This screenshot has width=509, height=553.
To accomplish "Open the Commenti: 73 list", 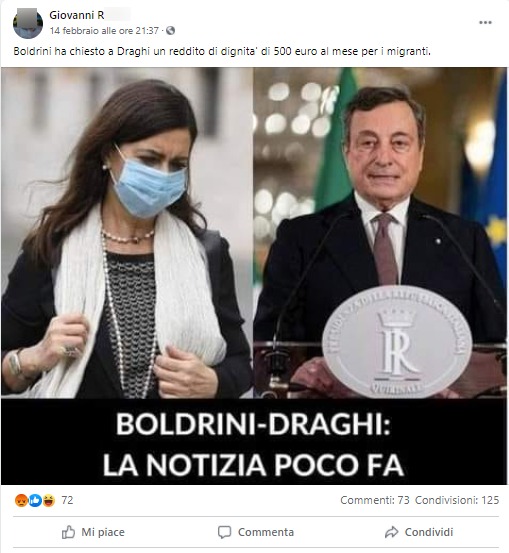I will point(375,500).
